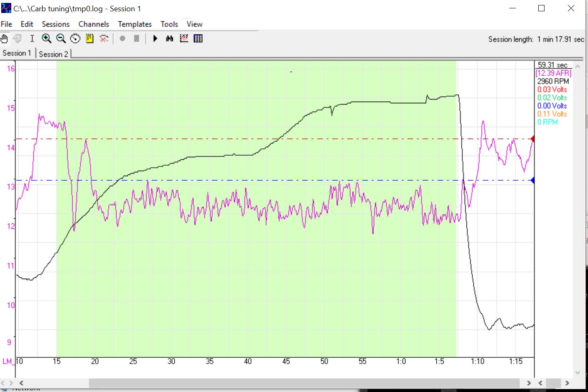
Task: Open the Edit menu
Action: (x=27, y=24)
